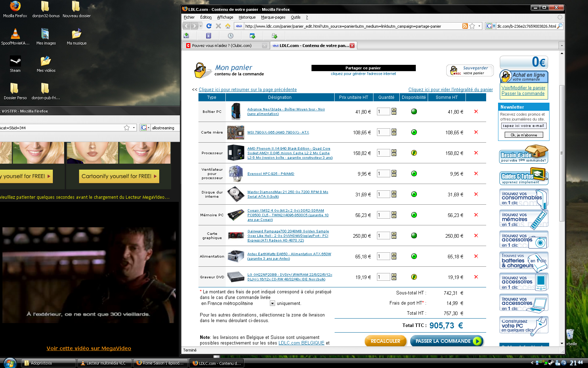Viewport: 588px width, 368px height.
Task: Open the Marque-pages menu
Action: click(273, 17)
